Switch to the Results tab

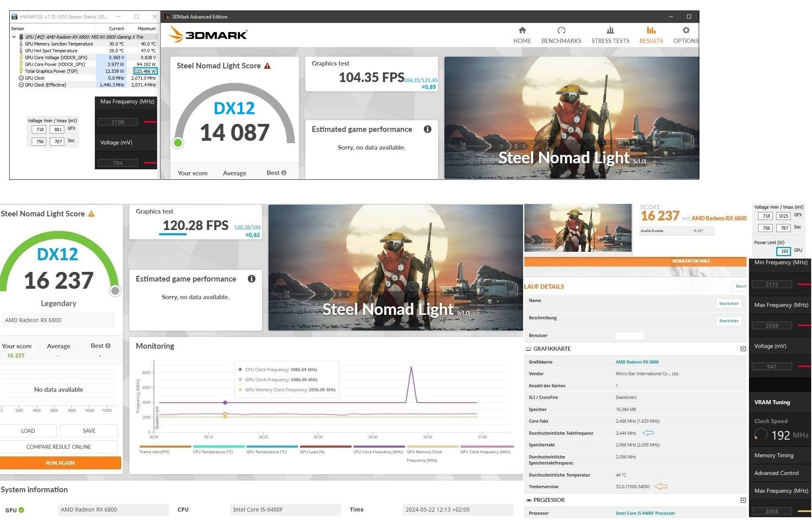pos(651,35)
